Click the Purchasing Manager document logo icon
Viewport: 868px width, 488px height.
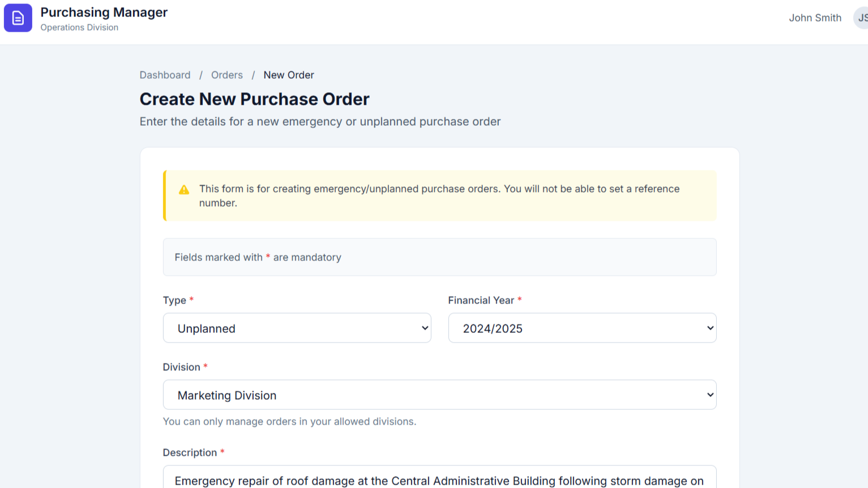pyautogui.click(x=18, y=18)
